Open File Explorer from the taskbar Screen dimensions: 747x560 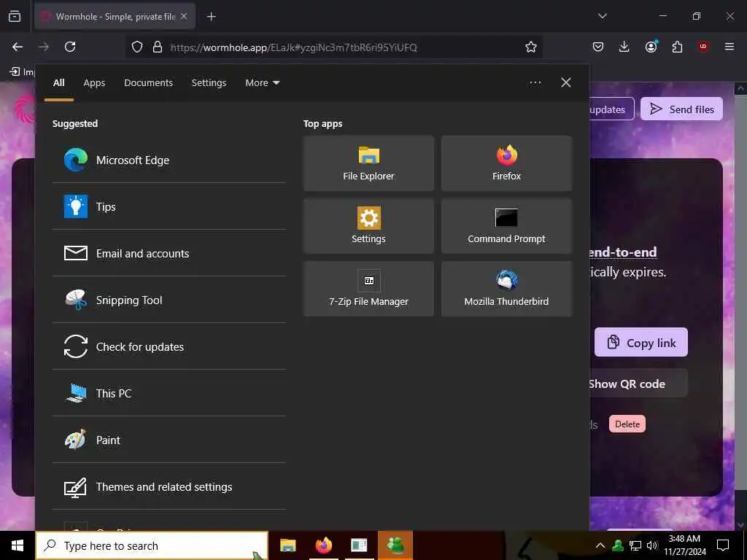click(287, 545)
